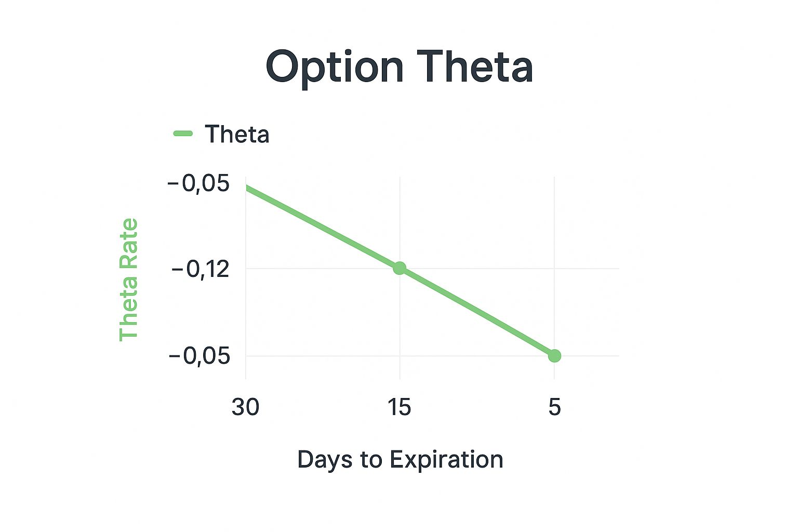Click the −0,12 y-axis tick label
This screenshot has width=798, height=532.
point(200,269)
